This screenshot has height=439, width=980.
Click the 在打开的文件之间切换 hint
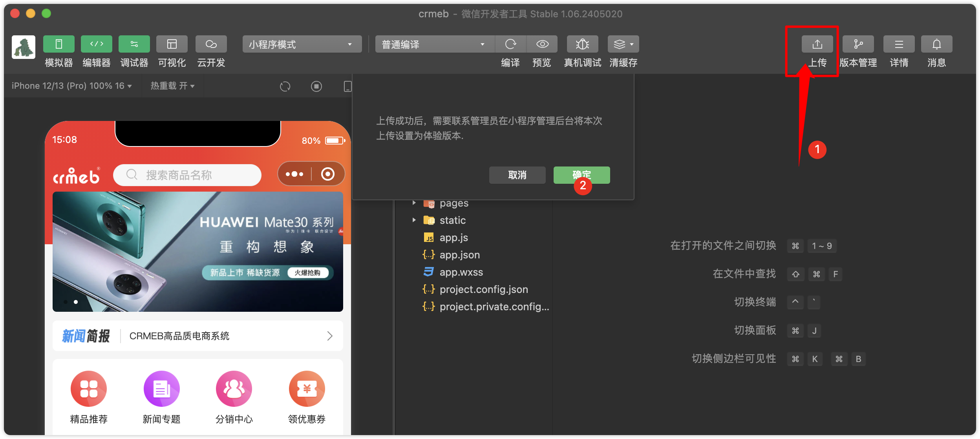[723, 245]
